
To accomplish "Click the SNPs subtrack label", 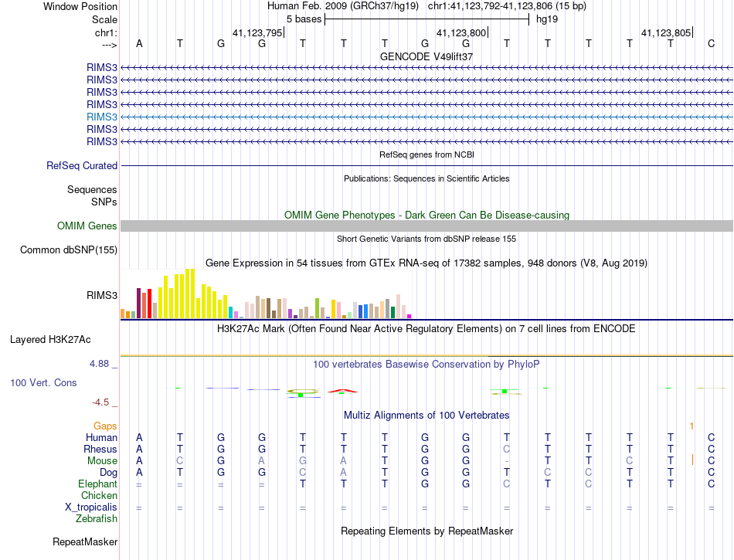I will (x=104, y=202).
